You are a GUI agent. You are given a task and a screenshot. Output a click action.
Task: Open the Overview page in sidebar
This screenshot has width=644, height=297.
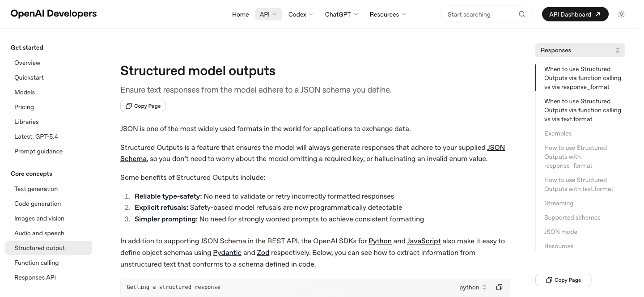click(49, 63)
